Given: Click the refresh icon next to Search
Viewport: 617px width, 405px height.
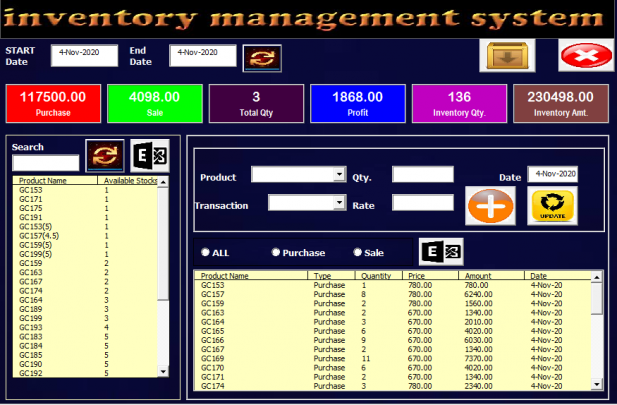Looking at the screenshot, I should [x=105, y=155].
